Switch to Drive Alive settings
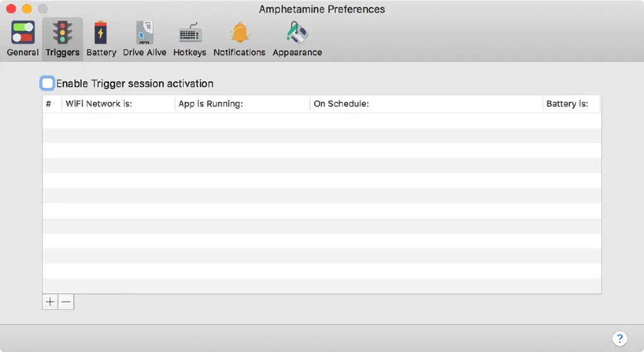 [145, 38]
